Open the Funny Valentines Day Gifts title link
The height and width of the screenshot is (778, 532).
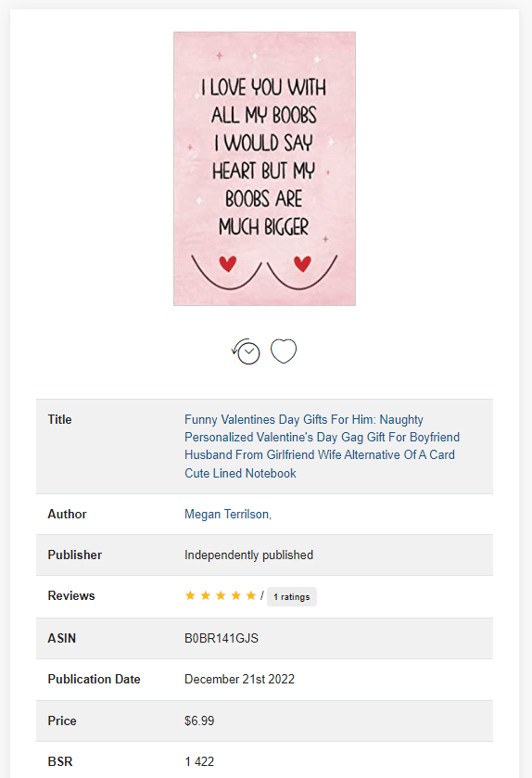(322, 446)
